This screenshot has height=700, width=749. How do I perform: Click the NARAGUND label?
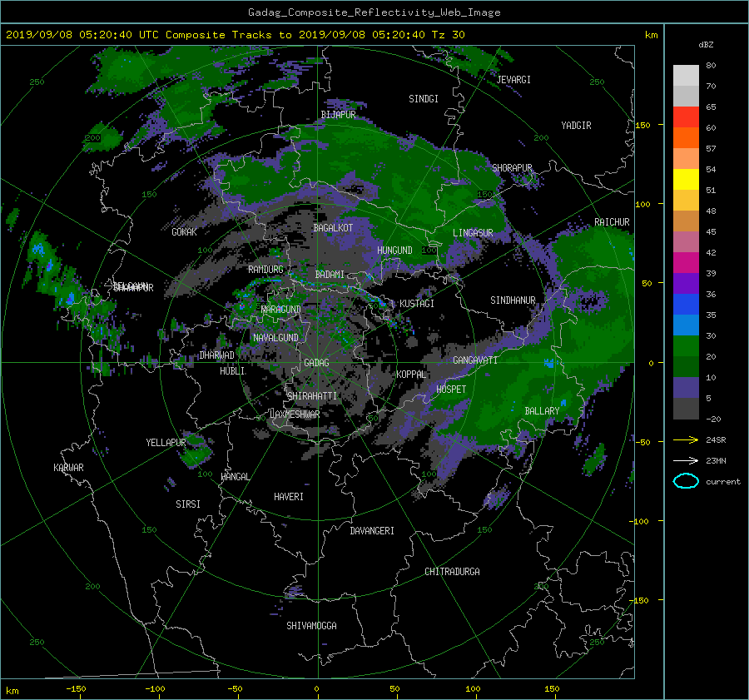[x=281, y=310]
